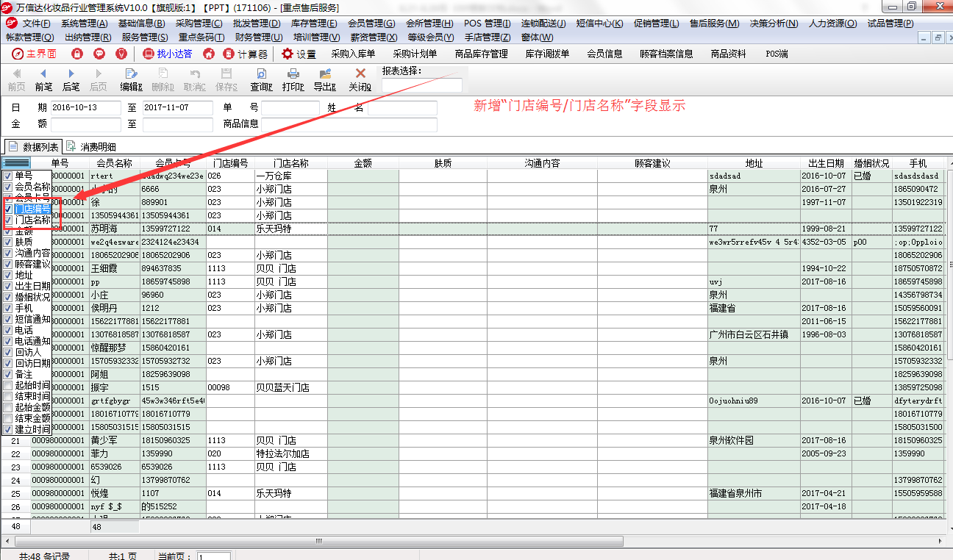Go to first page with 前页

tap(16, 79)
